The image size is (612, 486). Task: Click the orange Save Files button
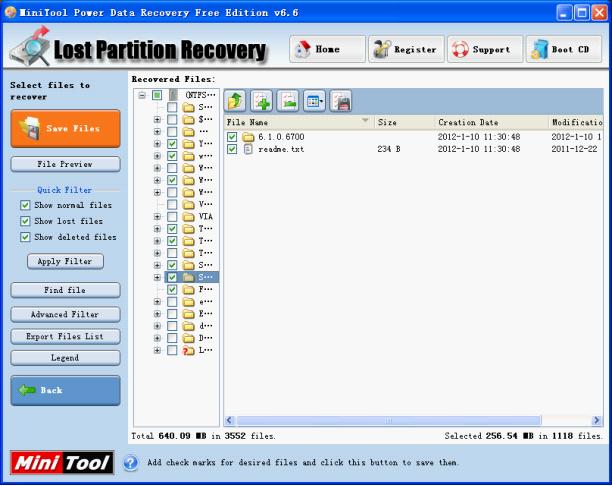click(66, 128)
